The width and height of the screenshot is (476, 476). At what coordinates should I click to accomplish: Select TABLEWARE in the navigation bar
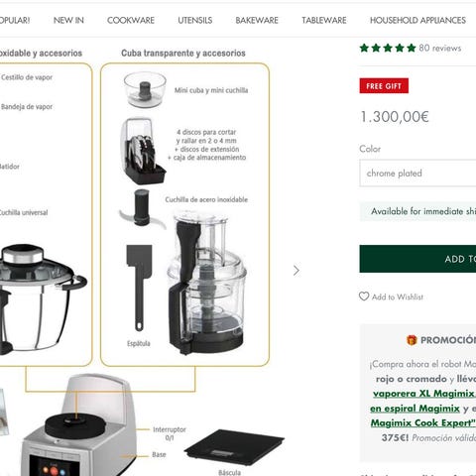[x=324, y=20]
